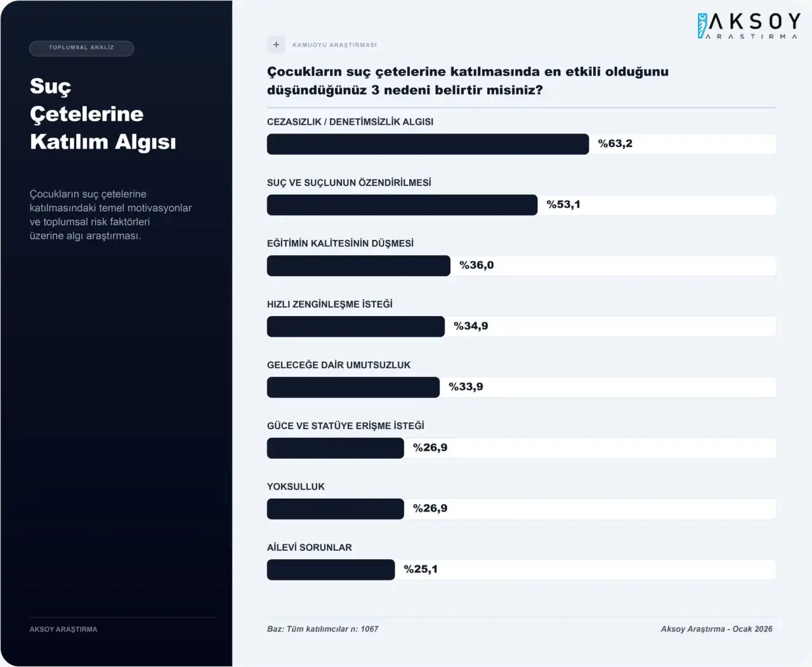Viewport: 812px width, 667px height.
Task: Click the Aksoy Araştırma logo
Action: [748, 26]
